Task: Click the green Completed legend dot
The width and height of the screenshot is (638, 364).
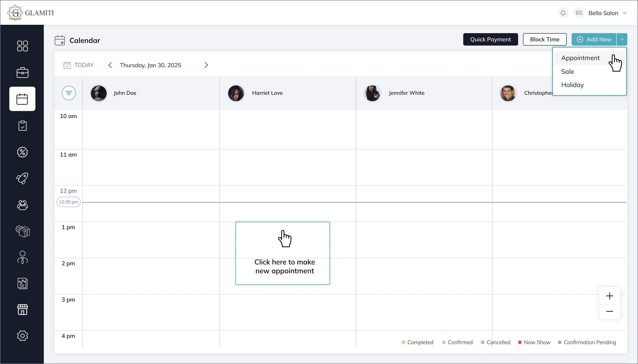Action: [403, 342]
